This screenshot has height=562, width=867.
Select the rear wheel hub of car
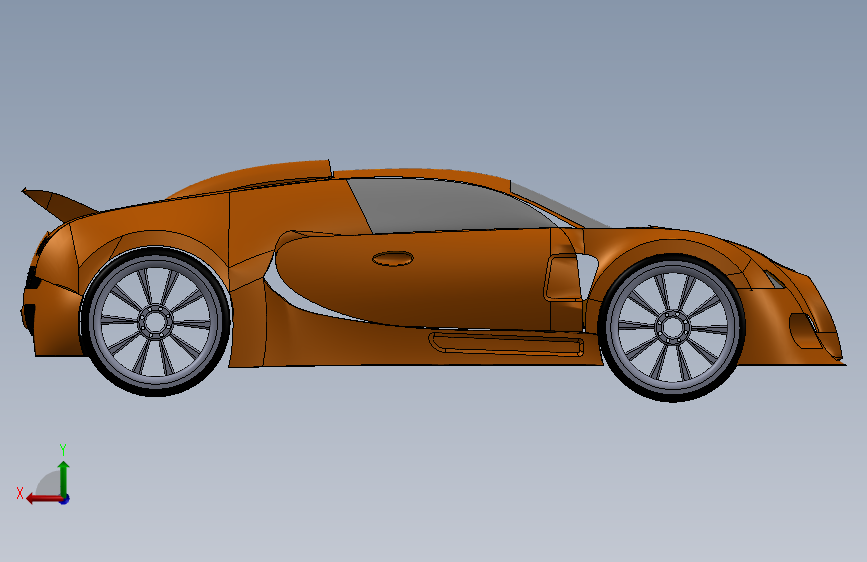coord(155,321)
